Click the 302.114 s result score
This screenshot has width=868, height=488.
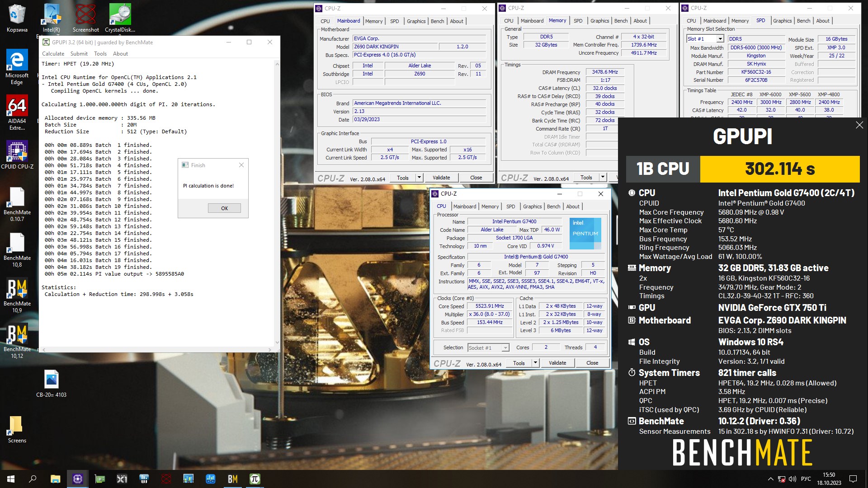(779, 169)
